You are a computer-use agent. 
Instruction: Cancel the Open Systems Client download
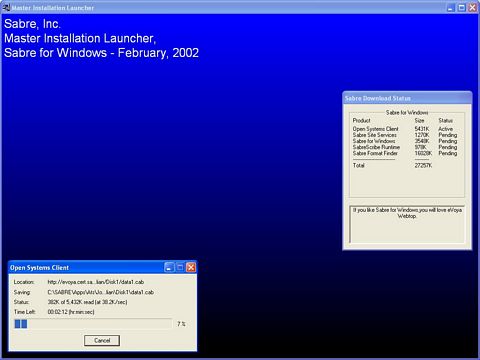tap(102, 340)
